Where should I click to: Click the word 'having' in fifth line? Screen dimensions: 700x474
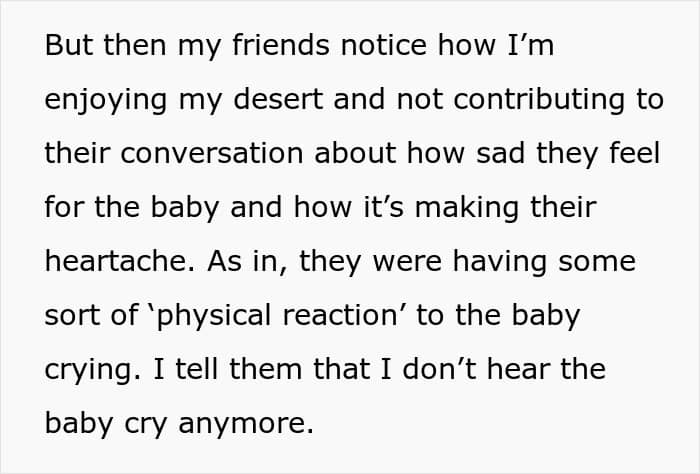coord(500,262)
